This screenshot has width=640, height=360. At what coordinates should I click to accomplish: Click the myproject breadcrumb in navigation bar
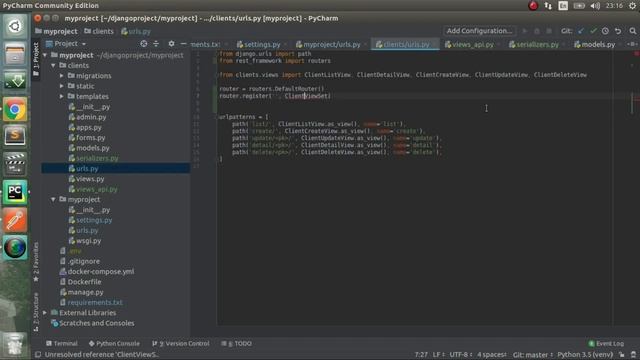tap(56, 31)
